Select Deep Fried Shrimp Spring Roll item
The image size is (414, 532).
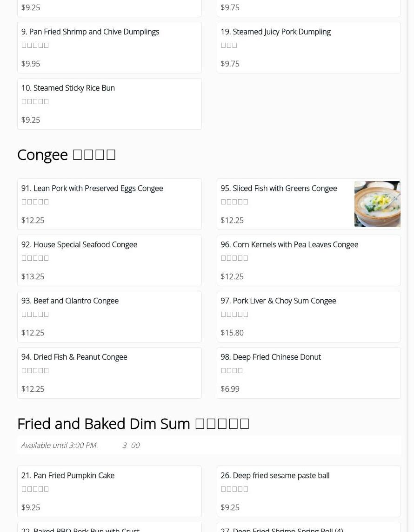282,529
